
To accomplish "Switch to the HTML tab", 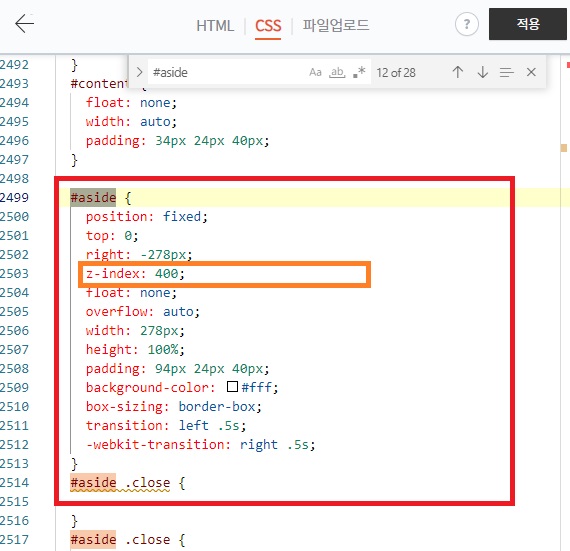I will [x=215, y=26].
